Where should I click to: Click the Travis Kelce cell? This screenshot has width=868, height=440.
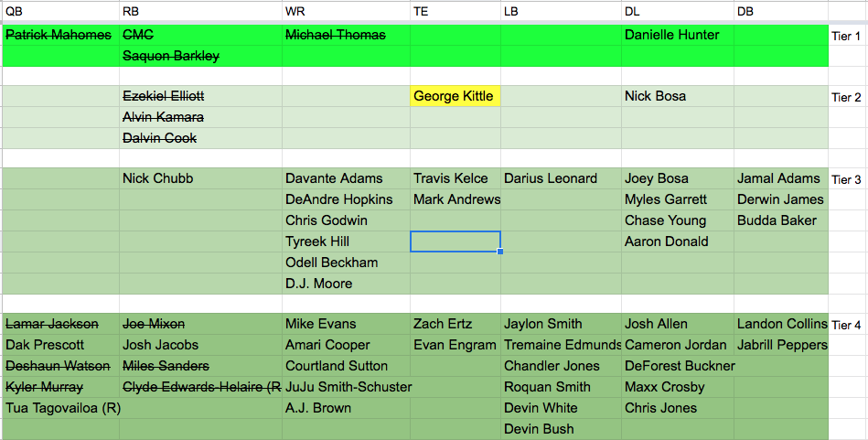coord(455,178)
